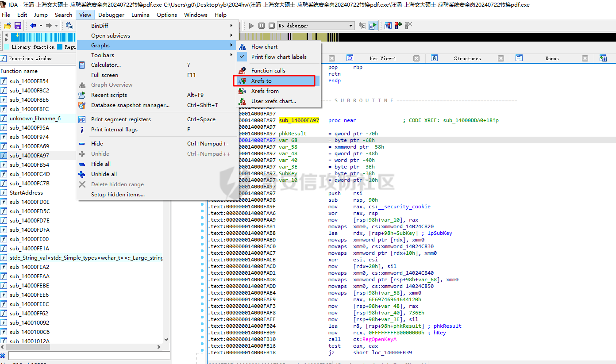Close the Structures tab

[x=501, y=58]
